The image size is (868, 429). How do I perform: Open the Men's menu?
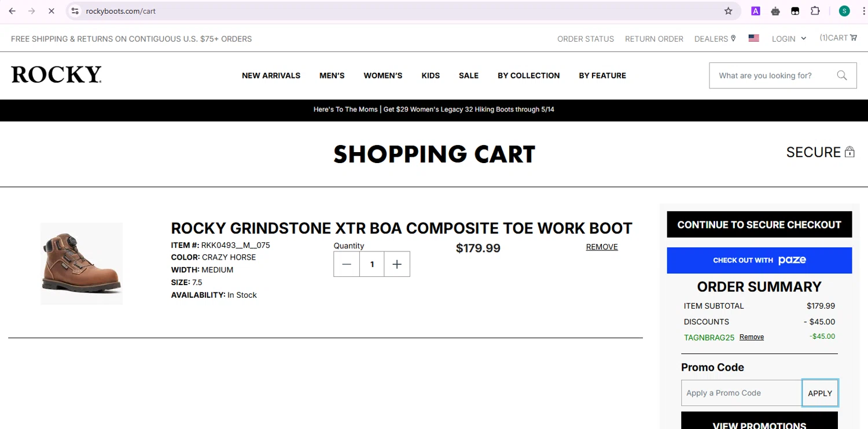(332, 76)
